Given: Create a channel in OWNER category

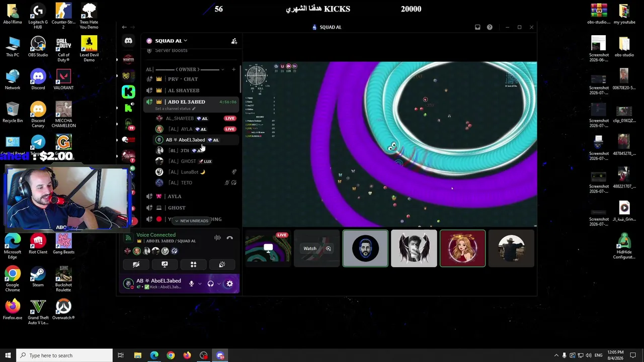Looking at the screenshot, I should (x=233, y=69).
